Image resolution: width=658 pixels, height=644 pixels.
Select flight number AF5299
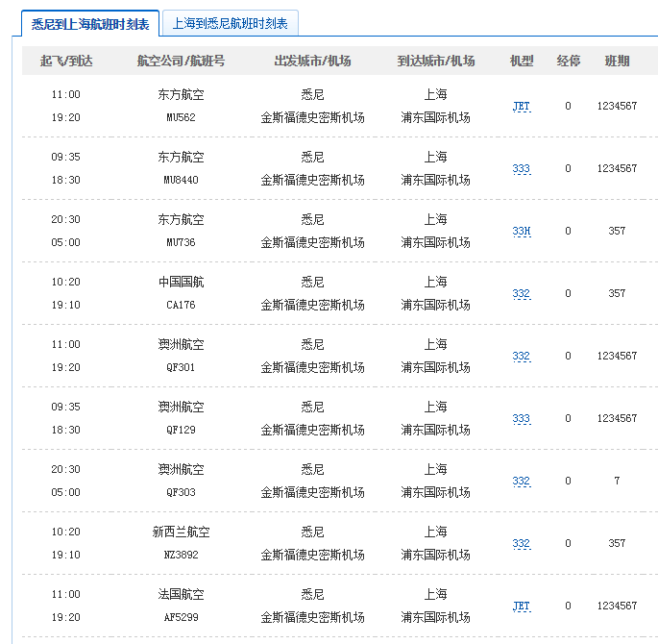(x=181, y=618)
